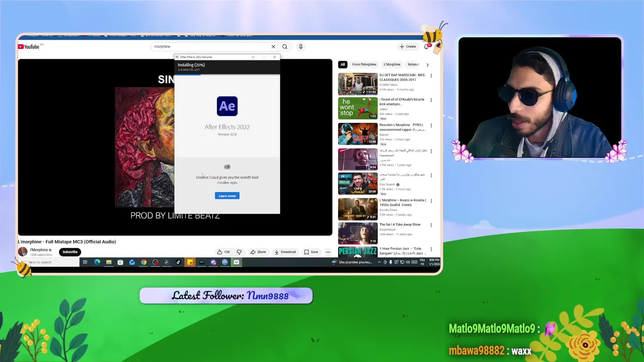Open options menu for El Kaabi's bicycle video
Screen dimensions: 644x362
[x=431, y=100]
